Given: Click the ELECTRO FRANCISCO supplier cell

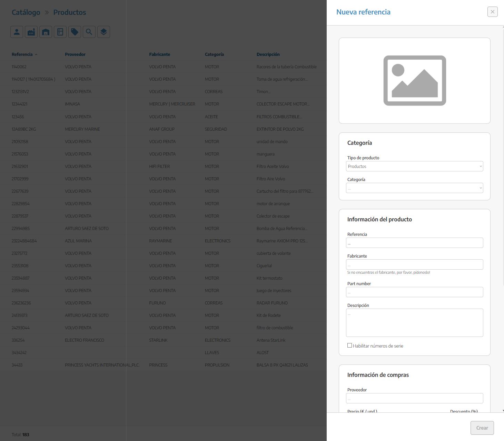Looking at the screenshot, I should click(x=85, y=340).
